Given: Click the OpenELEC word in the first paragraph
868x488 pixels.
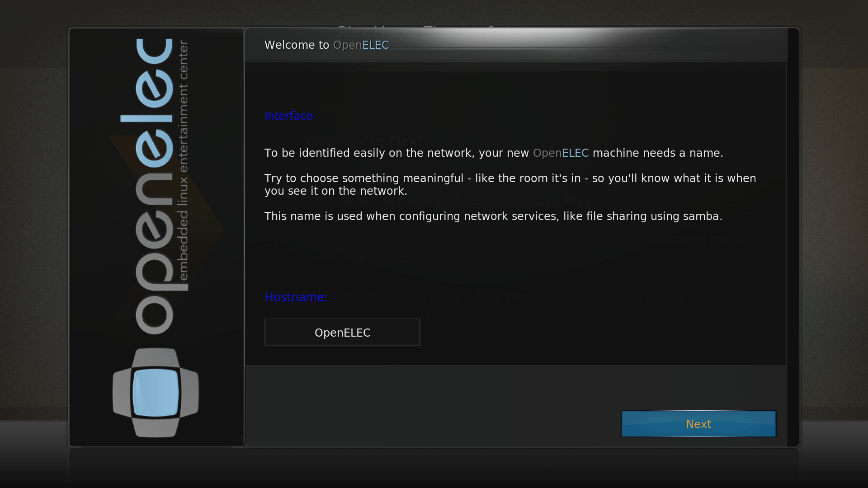Looking at the screenshot, I should [x=561, y=153].
